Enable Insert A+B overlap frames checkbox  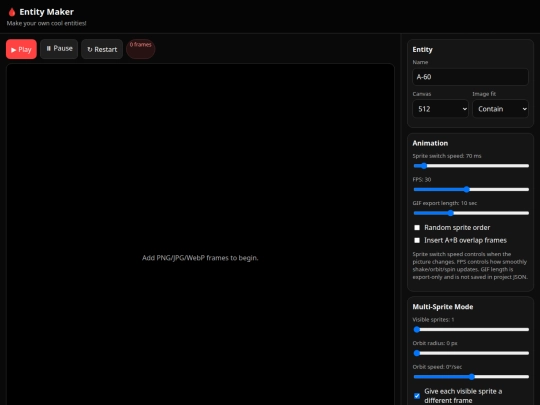pos(417,240)
